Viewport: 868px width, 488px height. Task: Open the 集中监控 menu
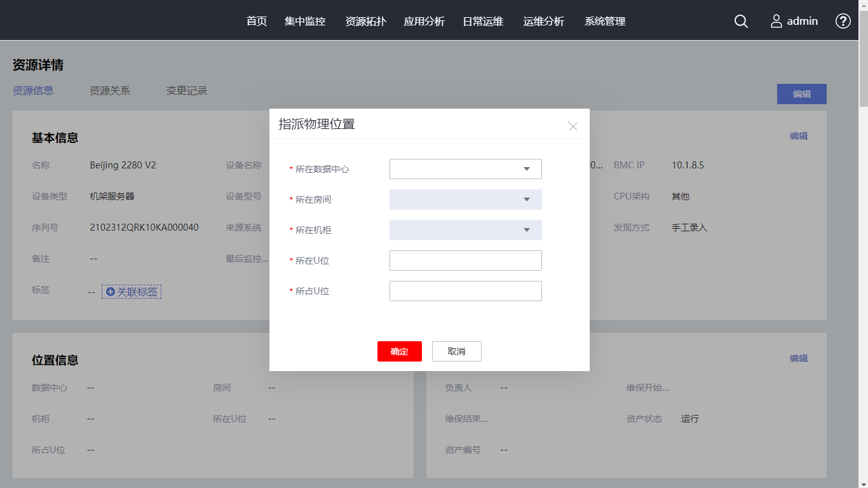[x=305, y=21]
